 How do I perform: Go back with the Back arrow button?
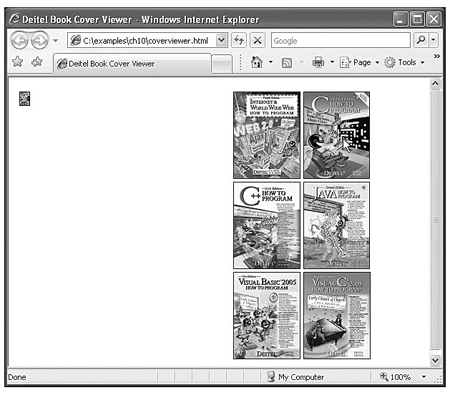pos(19,40)
